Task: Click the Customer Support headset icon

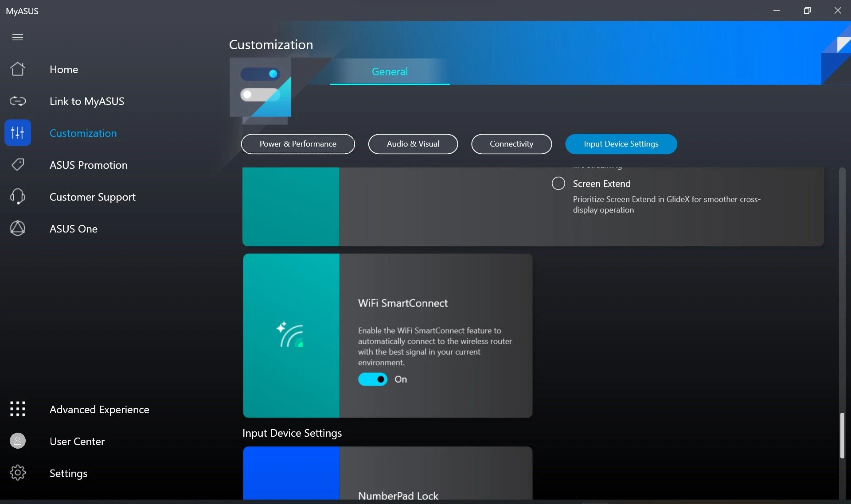Action: point(18,197)
